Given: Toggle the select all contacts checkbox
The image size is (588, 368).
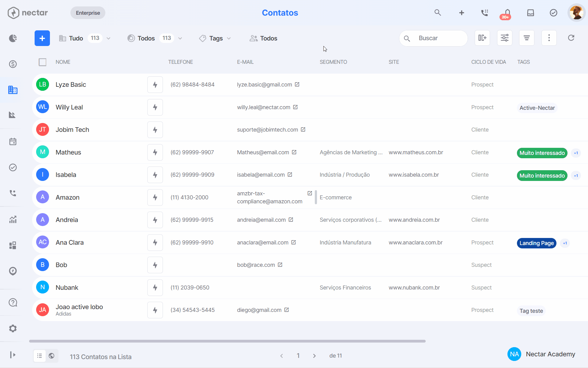Looking at the screenshot, I should click(x=43, y=62).
